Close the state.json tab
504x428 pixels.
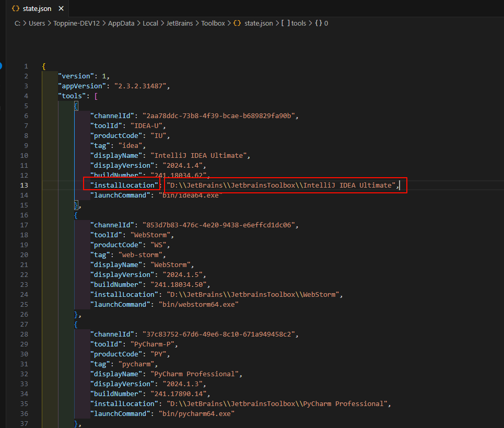(61, 9)
